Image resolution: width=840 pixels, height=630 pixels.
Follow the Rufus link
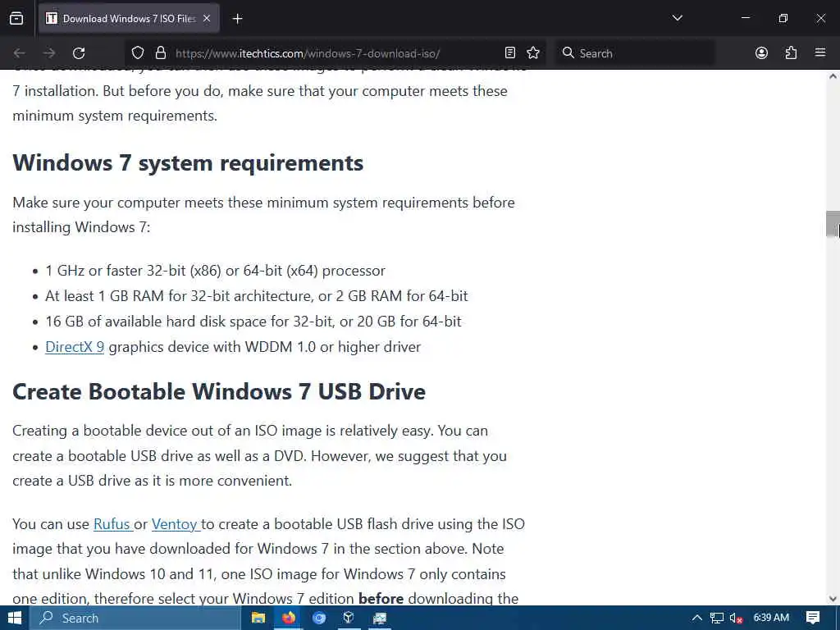click(x=112, y=524)
